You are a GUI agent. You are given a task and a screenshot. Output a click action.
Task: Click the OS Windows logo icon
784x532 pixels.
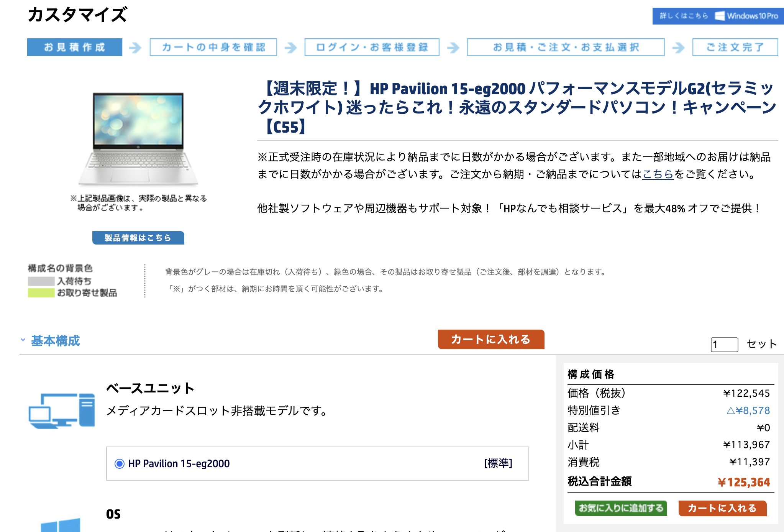click(61, 525)
